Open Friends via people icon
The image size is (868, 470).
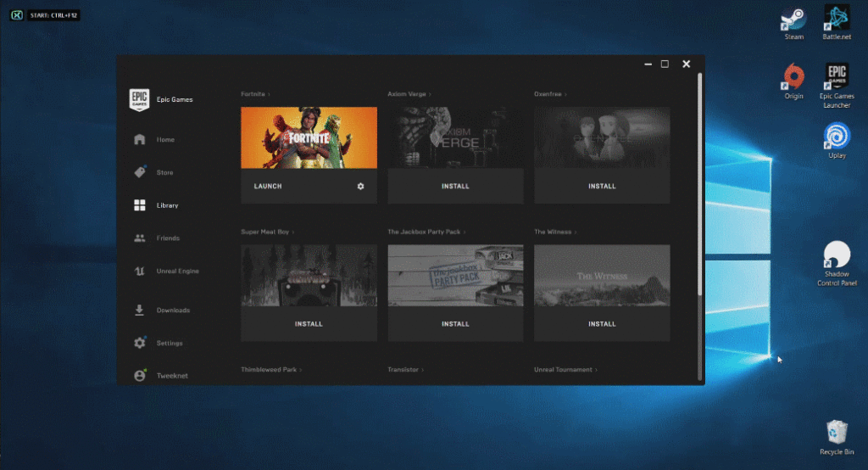click(140, 238)
